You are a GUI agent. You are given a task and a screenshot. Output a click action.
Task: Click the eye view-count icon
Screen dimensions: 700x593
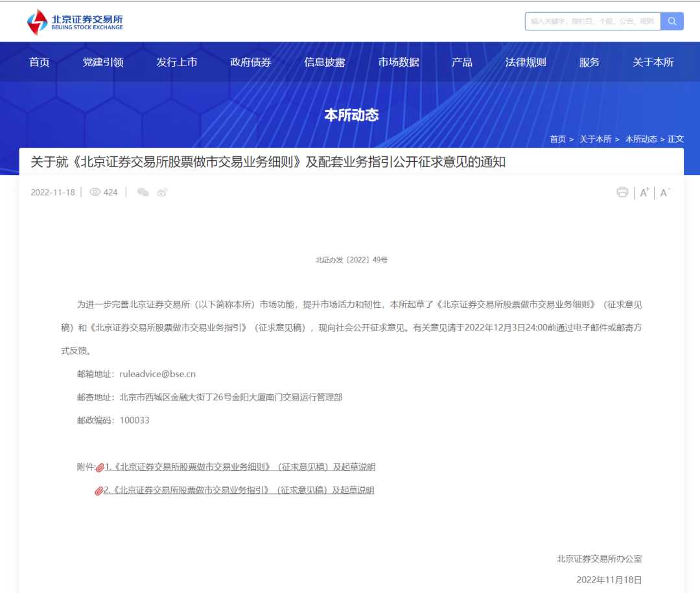coord(95,192)
